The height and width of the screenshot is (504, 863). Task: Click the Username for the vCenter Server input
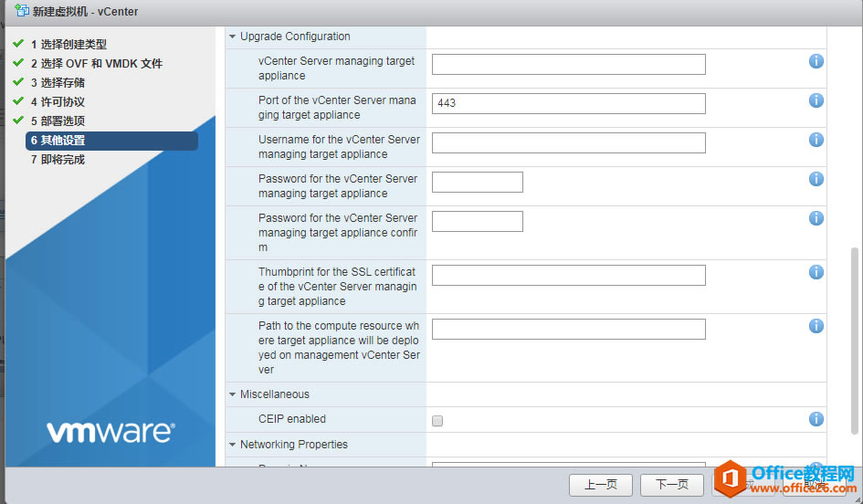569,143
